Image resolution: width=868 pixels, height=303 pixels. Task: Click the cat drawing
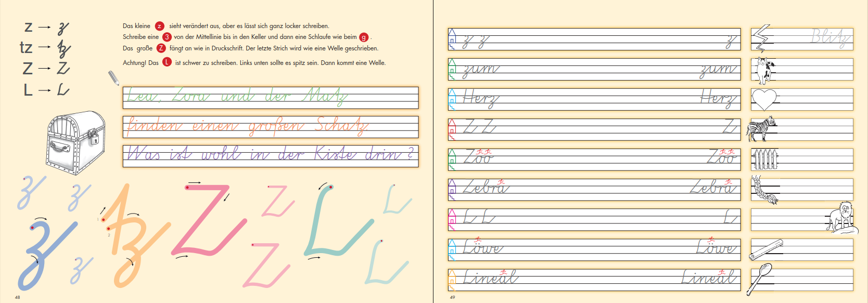[x=764, y=70]
